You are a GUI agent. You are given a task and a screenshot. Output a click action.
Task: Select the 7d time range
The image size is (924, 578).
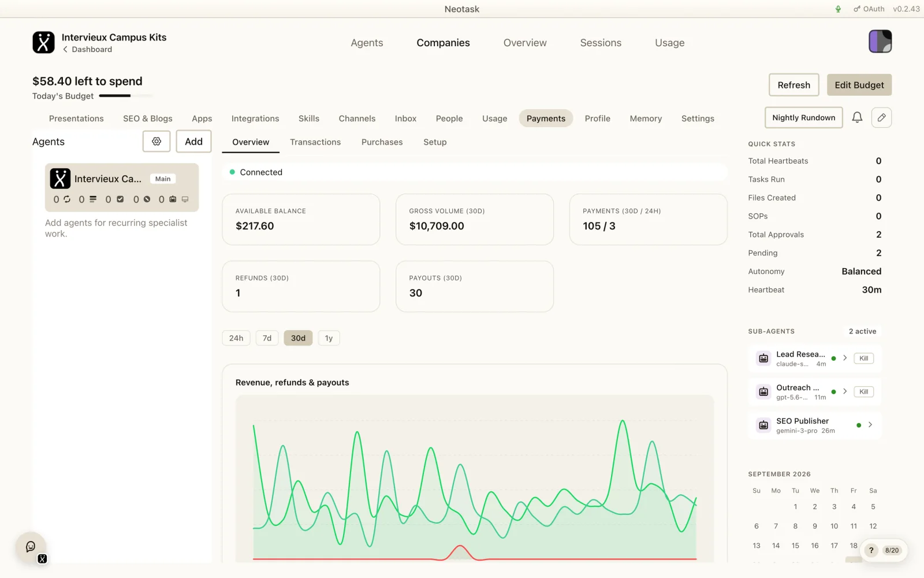[x=267, y=338]
